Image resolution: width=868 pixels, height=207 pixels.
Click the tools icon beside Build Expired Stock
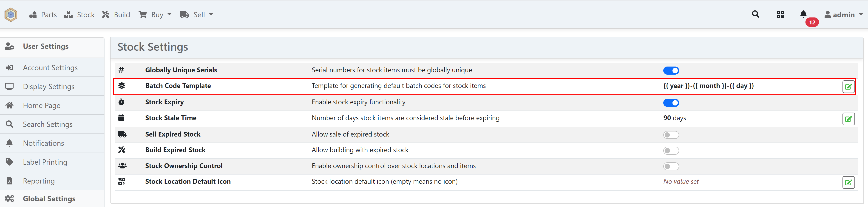(122, 150)
